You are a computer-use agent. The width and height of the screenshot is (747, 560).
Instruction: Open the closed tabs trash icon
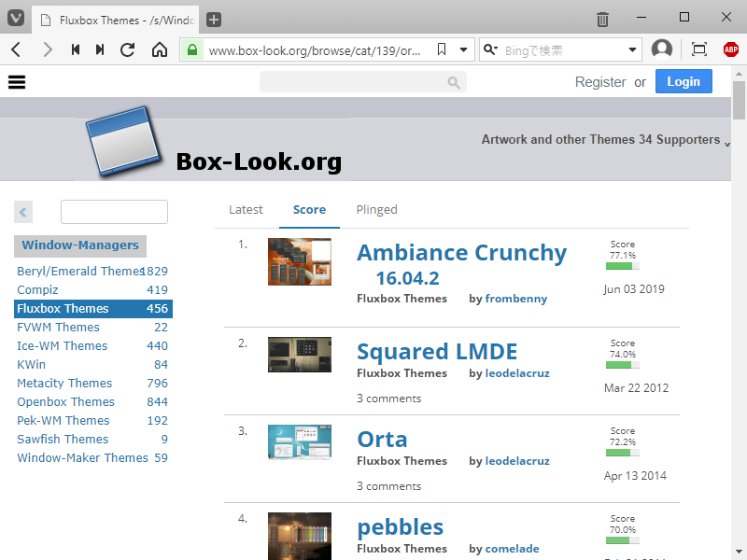coord(602,19)
